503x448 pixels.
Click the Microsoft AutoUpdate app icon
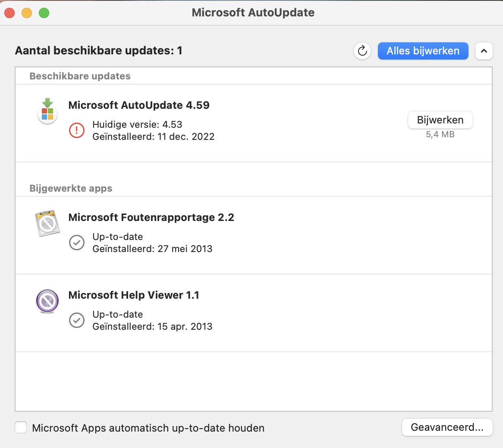[47, 112]
